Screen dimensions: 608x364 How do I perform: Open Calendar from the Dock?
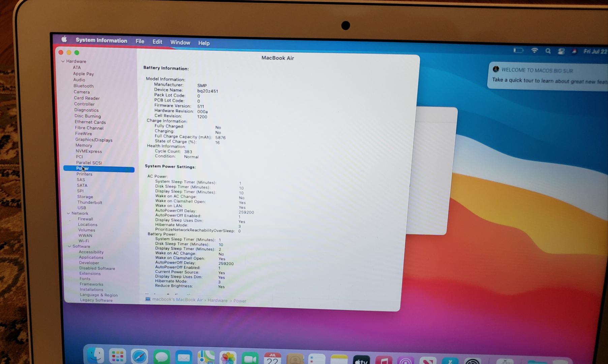pos(272,359)
